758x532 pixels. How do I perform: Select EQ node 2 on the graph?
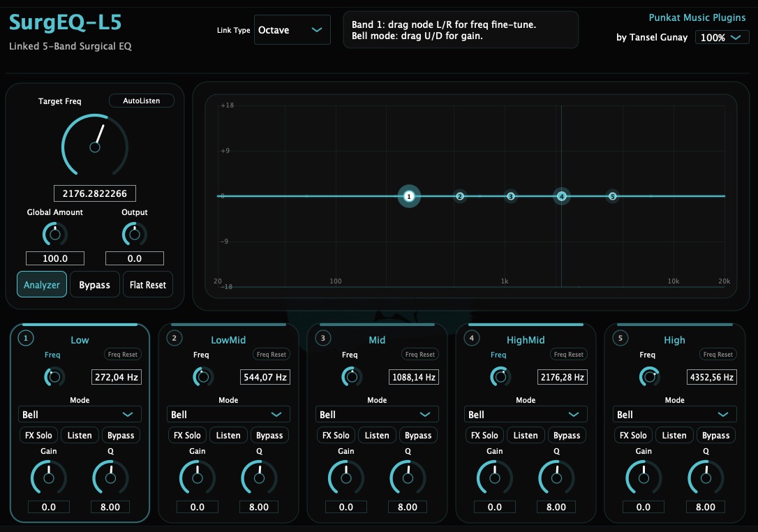(x=460, y=196)
